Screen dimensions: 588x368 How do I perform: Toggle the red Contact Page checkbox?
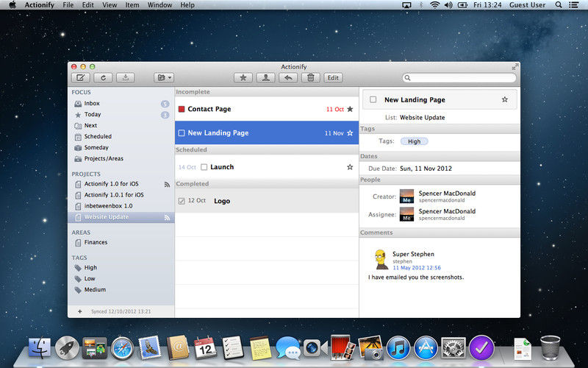[182, 109]
